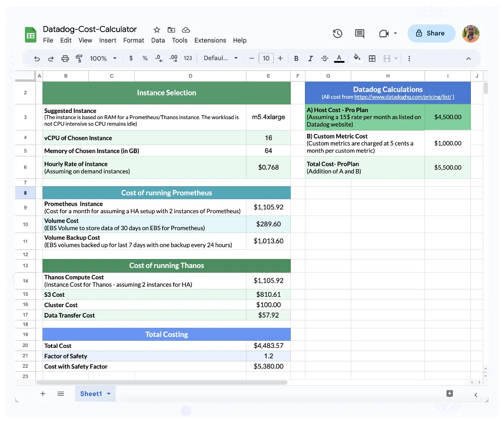Check cloud save status icon
The width and height of the screenshot is (504, 423).
186,30
